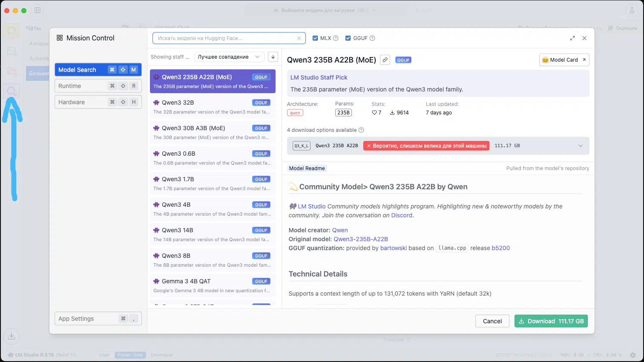Screen dimensions: 644x362
Task: Open the Chat icon in left sidebar
Action: (x=11, y=31)
